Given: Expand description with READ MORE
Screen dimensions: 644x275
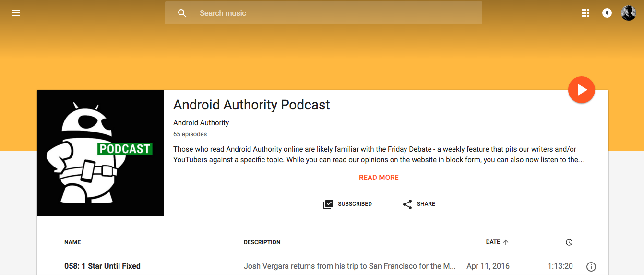Looking at the screenshot, I should (x=379, y=178).
